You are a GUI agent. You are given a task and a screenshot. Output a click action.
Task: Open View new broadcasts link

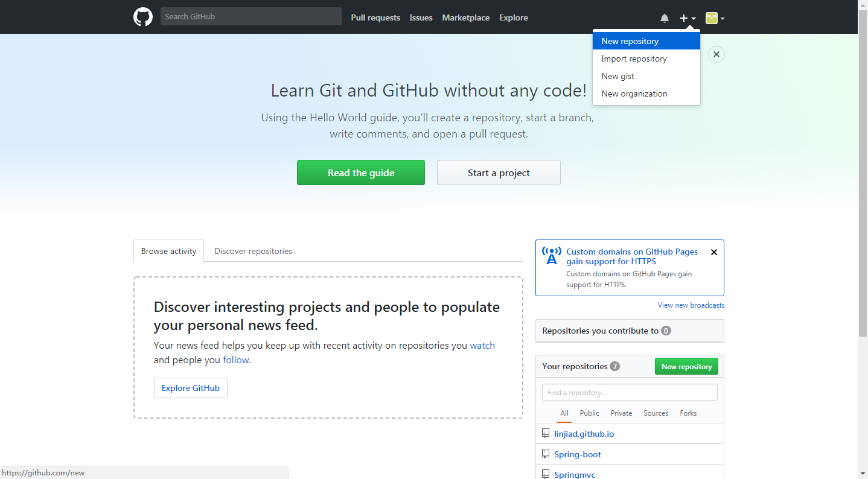pyautogui.click(x=691, y=305)
